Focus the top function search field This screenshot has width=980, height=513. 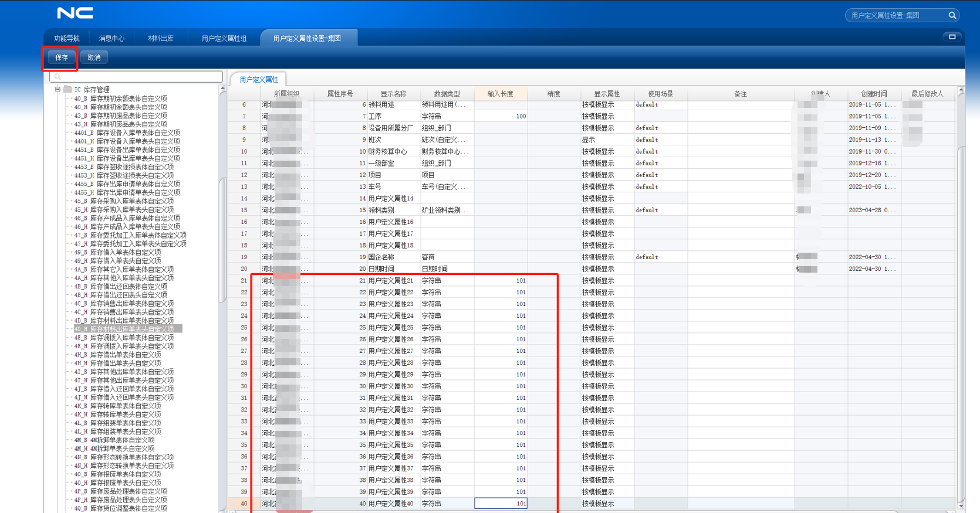[897, 15]
